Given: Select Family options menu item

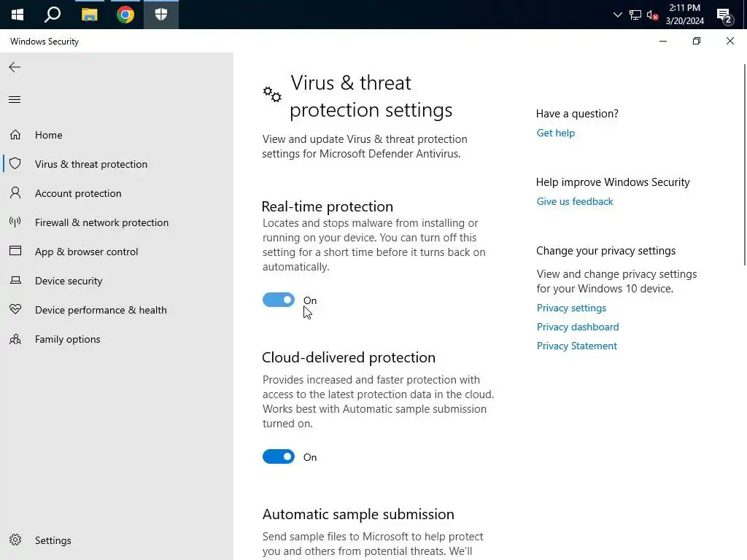Looking at the screenshot, I should pyautogui.click(x=68, y=339).
